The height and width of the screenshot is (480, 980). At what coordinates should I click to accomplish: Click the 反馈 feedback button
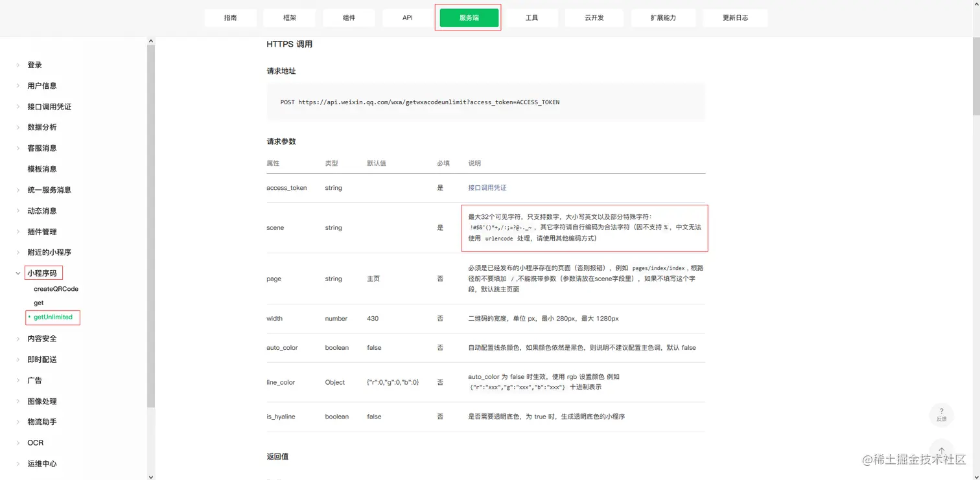pos(942,415)
